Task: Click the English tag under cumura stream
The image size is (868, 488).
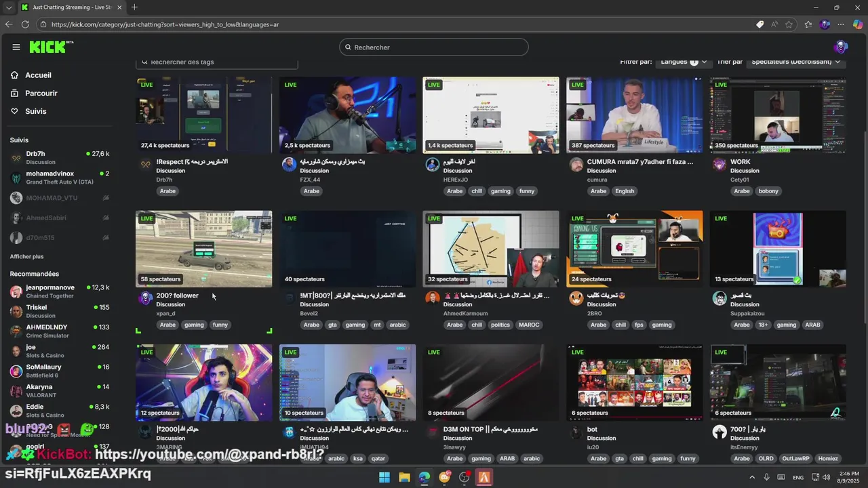Action: (625, 191)
